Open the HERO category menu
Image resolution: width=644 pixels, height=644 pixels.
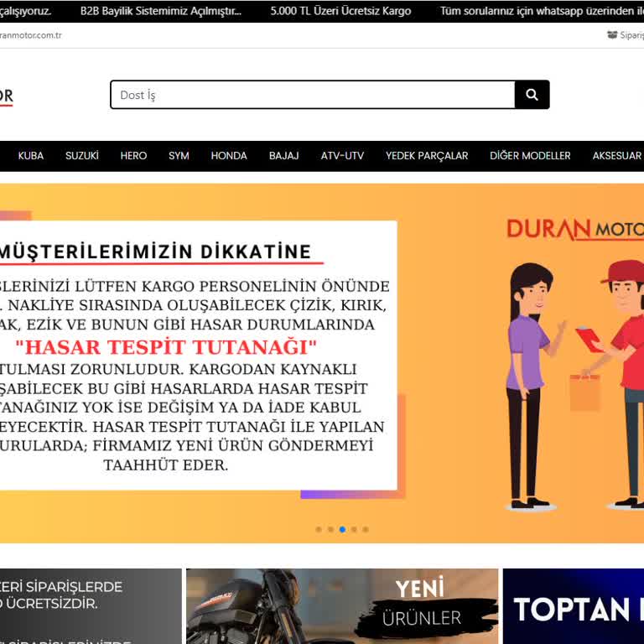tap(133, 156)
